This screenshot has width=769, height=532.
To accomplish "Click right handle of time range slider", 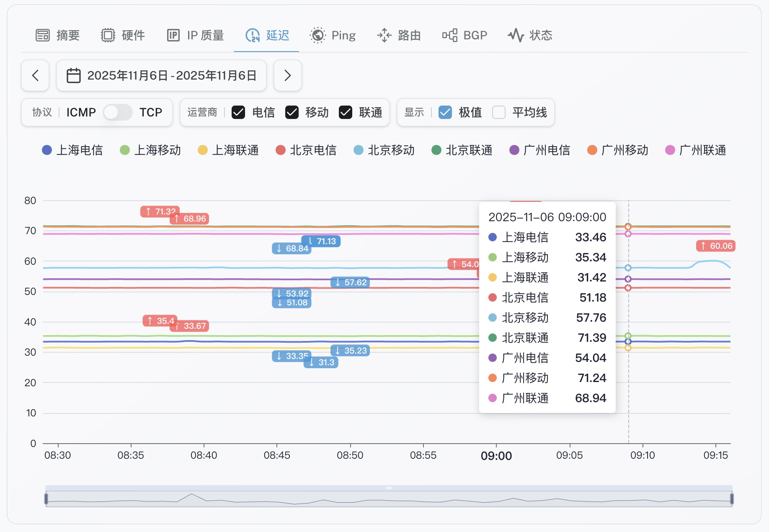I will tap(732, 498).
